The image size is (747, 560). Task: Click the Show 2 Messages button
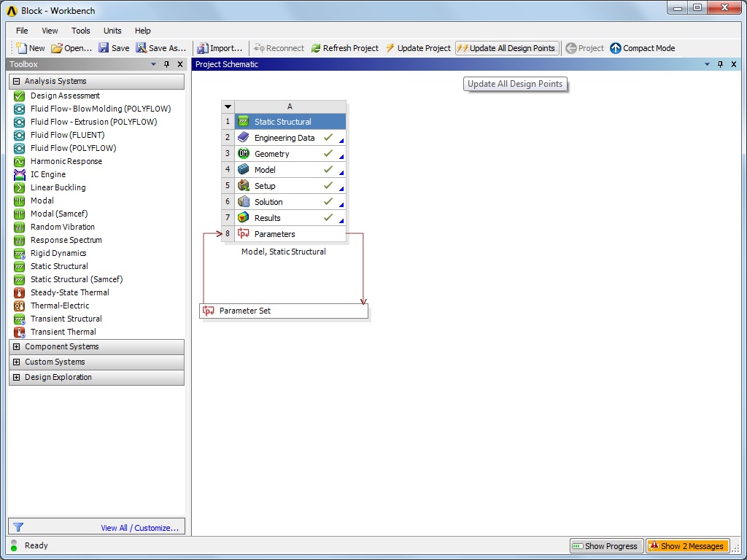pyautogui.click(x=687, y=545)
